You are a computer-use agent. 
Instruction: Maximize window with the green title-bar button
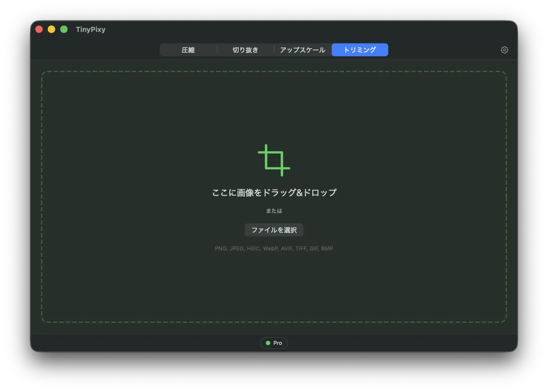pyautogui.click(x=64, y=29)
